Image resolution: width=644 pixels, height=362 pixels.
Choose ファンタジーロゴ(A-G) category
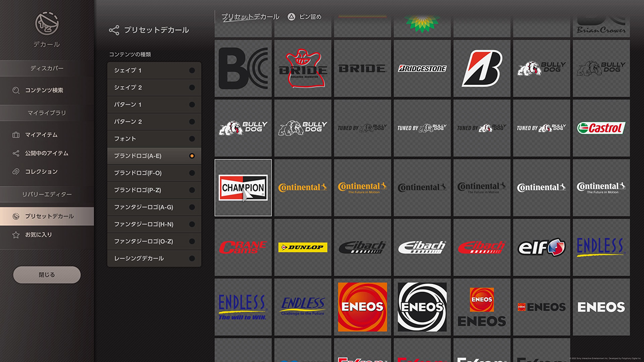(x=154, y=207)
